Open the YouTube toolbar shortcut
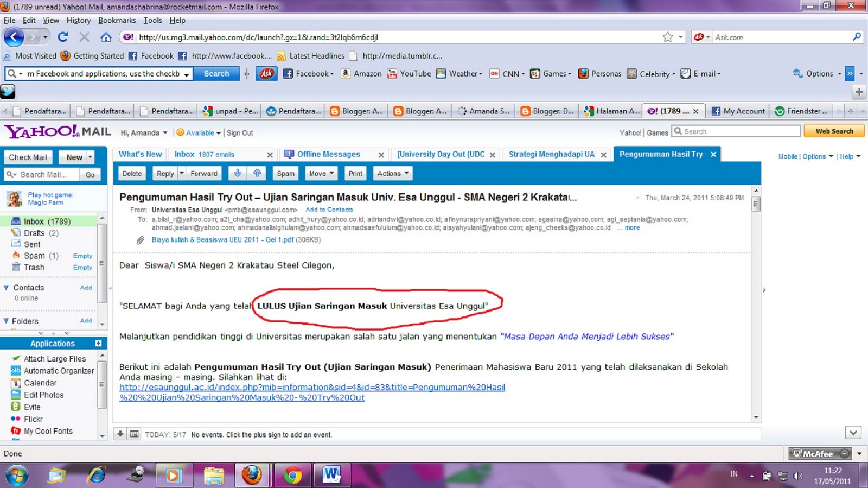Viewport: 868px width, 488px height. tap(409, 73)
